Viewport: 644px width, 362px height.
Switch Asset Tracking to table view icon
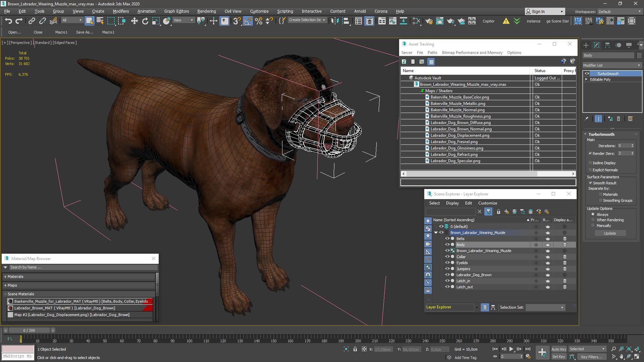coord(431,62)
